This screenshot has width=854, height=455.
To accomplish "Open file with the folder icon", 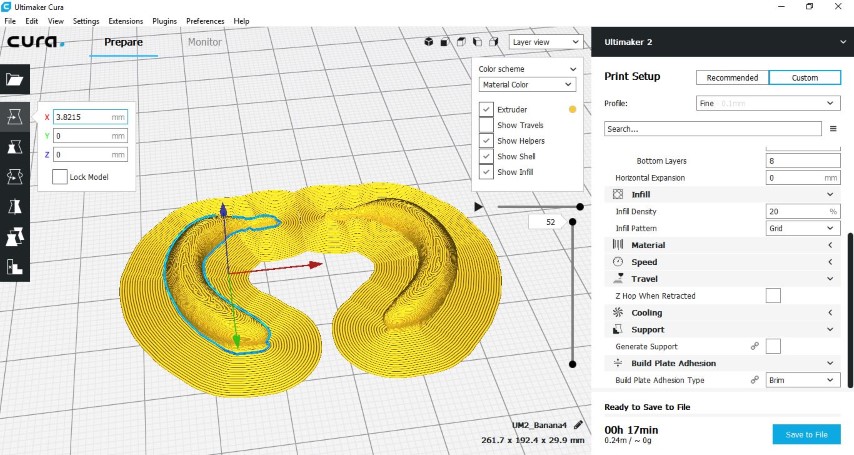I will pyautogui.click(x=15, y=80).
